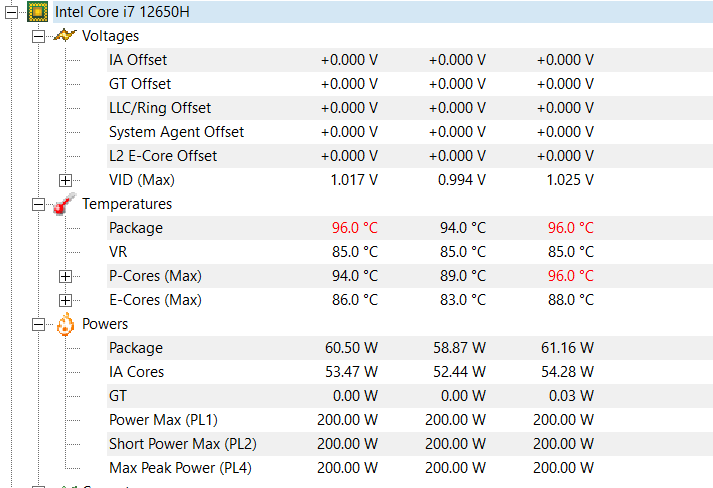Click the IA Cores value 53.47 W
Image resolution: width=713 pixels, height=488 pixels.
[x=351, y=372]
